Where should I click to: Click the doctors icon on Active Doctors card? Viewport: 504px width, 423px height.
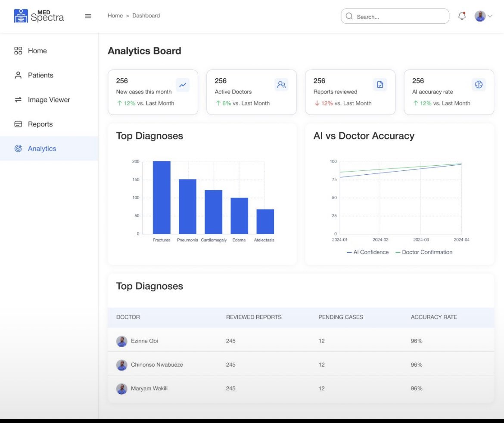pos(281,85)
